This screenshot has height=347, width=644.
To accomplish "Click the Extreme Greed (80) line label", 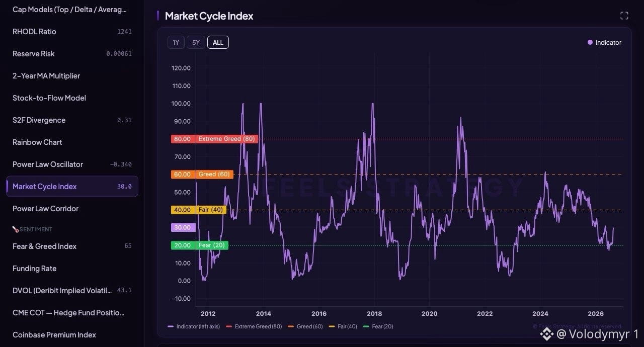I will pyautogui.click(x=227, y=139).
